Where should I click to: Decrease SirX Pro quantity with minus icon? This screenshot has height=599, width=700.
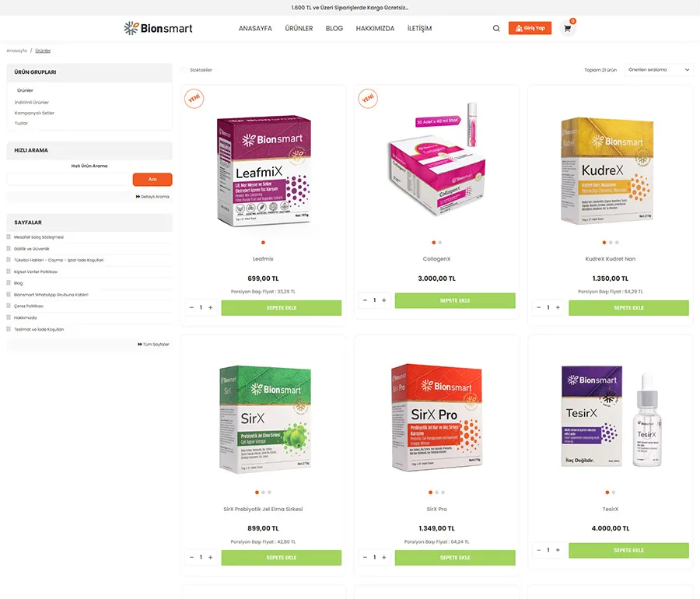[366, 558]
